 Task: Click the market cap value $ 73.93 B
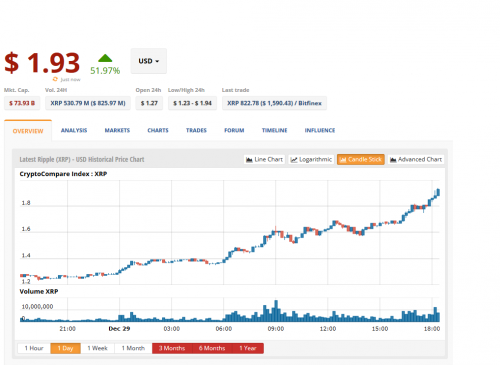point(22,103)
